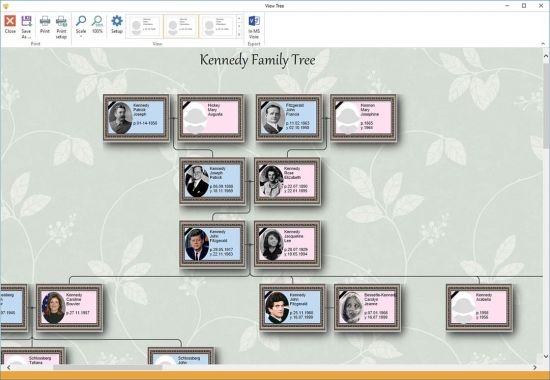Select the second view style thumbnail
Viewport: 550px width, 380px height.
(180, 26)
